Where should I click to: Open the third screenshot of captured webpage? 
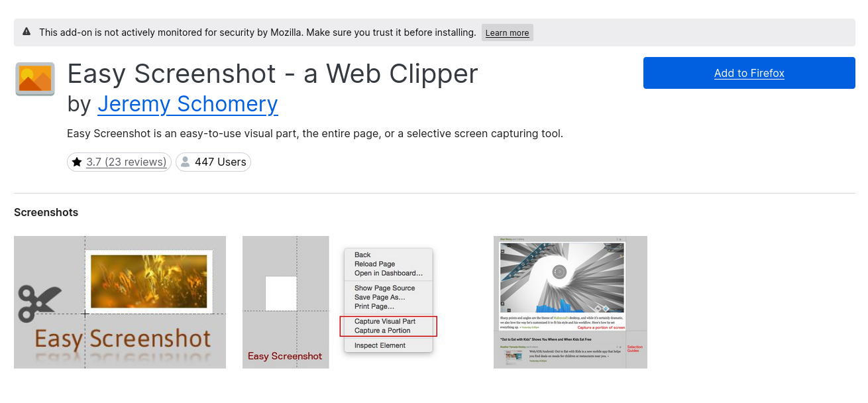click(x=570, y=302)
